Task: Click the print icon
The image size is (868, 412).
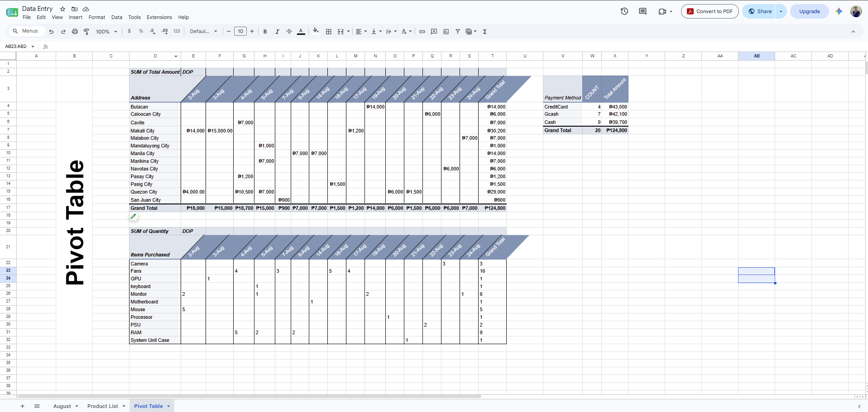Action: point(75,32)
